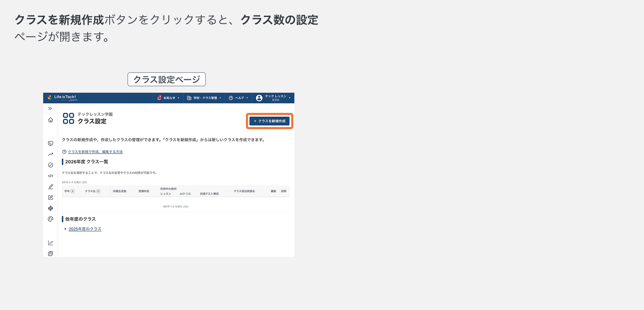The image size is (644, 310).
Task: Click the 他年度のクラス heading
Action: [x=80, y=219]
